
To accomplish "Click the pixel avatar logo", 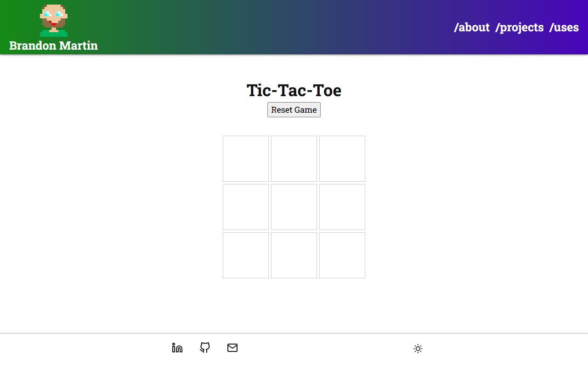I will pos(54,21).
